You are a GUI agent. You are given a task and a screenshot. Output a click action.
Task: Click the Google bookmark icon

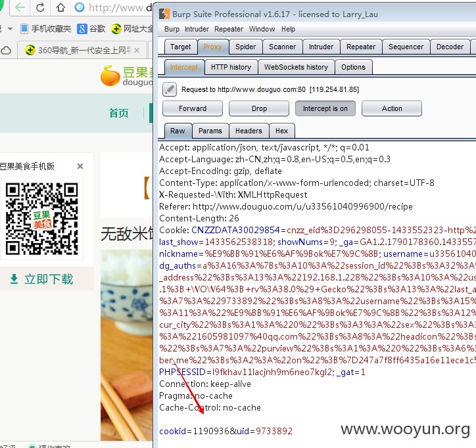pyautogui.click(x=82, y=29)
